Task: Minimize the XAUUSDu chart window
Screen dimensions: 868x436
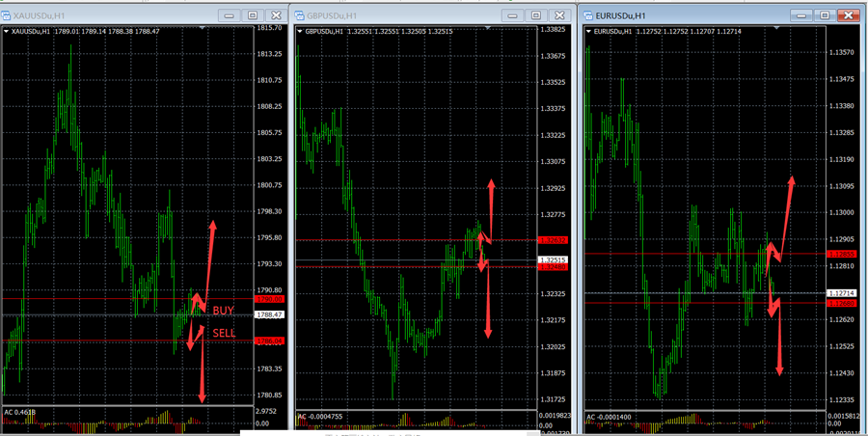Action: tap(228, 15)
